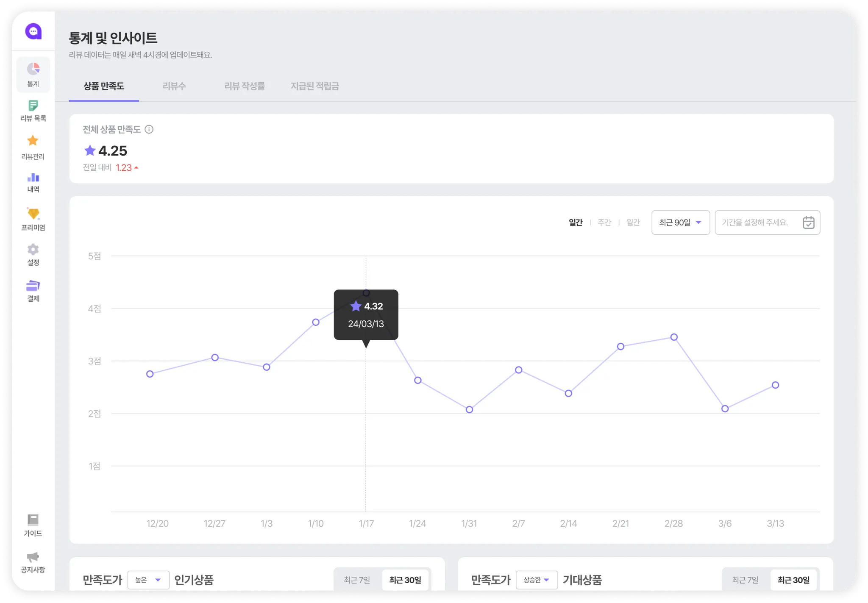Open the 결제 card icon
Screen dimensions: 868x603
(x=33, y=286)
